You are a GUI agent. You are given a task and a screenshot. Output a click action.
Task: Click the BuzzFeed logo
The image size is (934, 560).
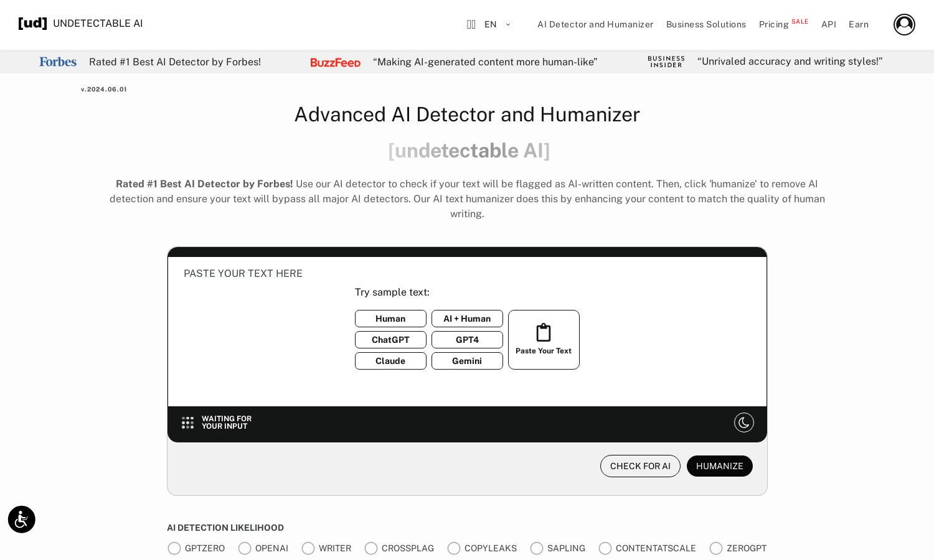click(x=336, y=62)
